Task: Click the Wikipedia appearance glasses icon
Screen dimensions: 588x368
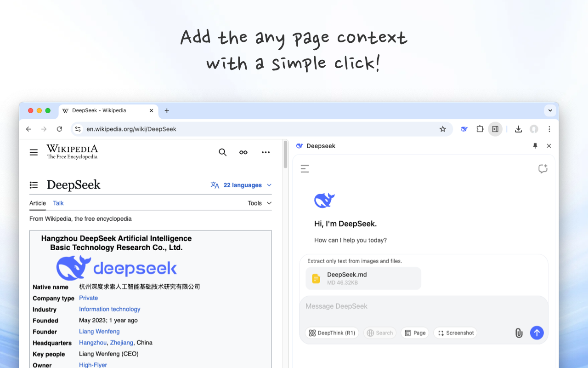Action: tap(243, 152)
